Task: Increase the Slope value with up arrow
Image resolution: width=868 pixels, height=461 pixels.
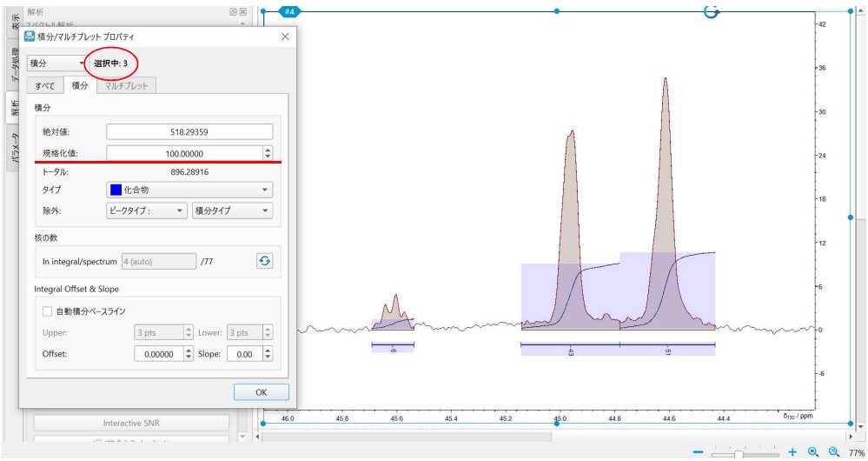Action: [x=267, y=351]
